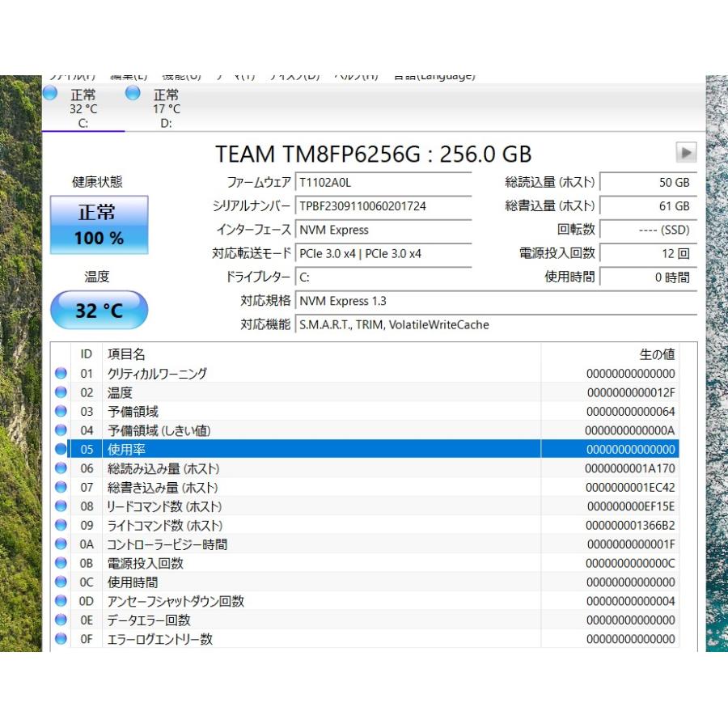The height and width of the screenshot is (728, 728).
Task: Switch to the D: drive tab at 17 °C
Action: pyautogui.click(x=166, y=108)
